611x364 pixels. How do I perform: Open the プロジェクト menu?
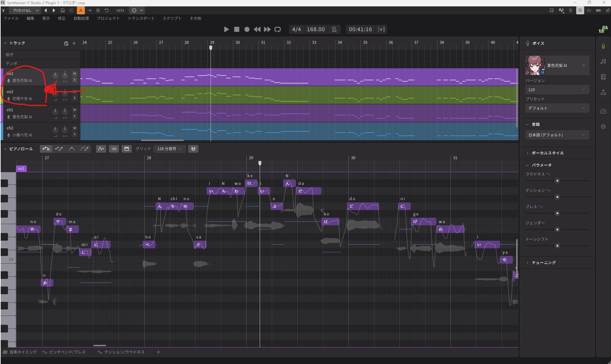pyautogui.click(x=108, y=18)
